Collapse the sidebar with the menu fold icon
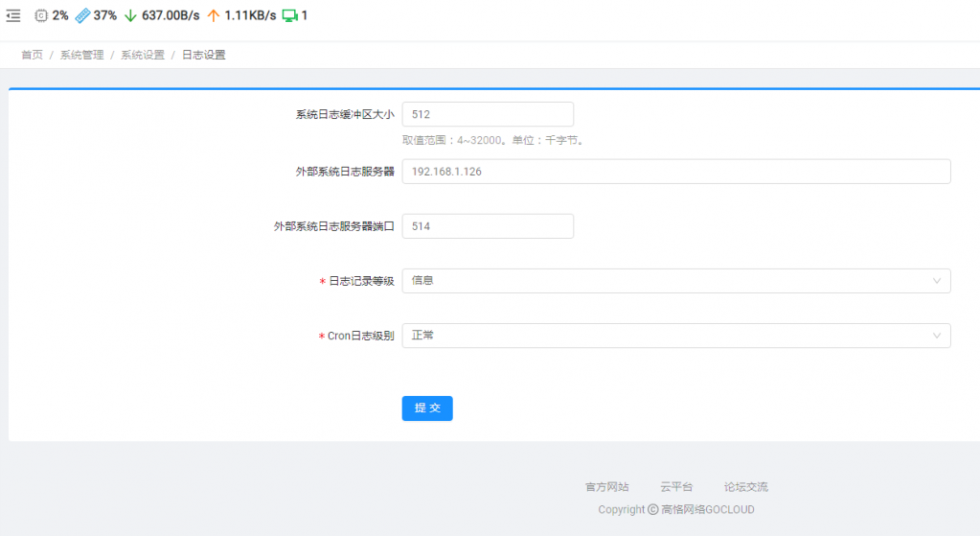The width and height of the screenshot is (980, 536). coord(13,15)
